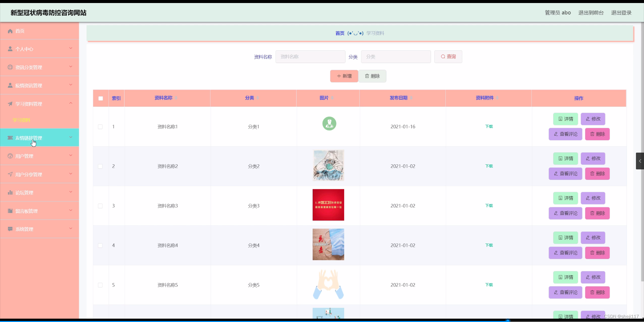Click 删除 for row 资料名称4
644x322 pixels.
click(x=597, y=253)
